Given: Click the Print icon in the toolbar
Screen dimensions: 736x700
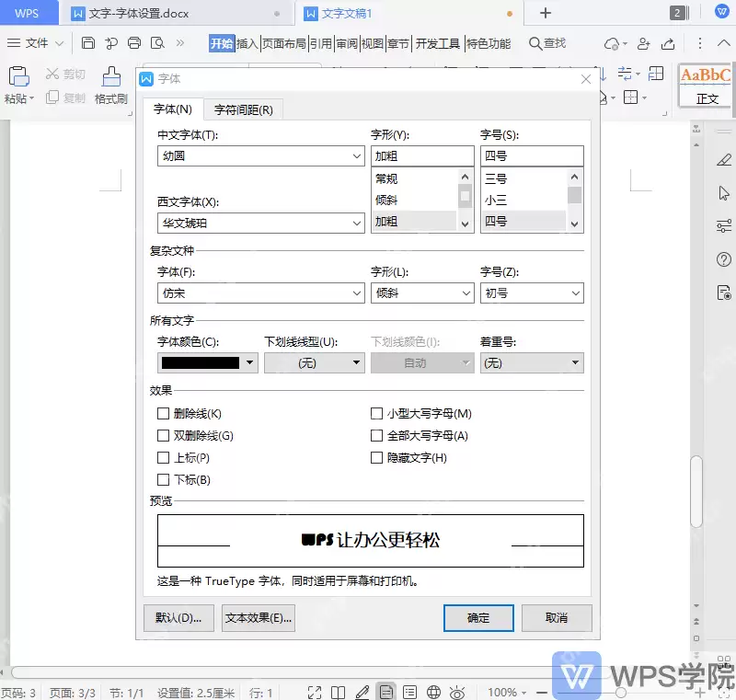Looking at the screenshot, I should point(134,43).
